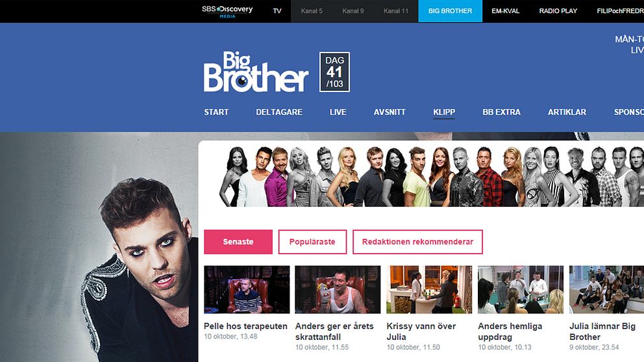Open the Krissy vann över Julia title link
The image size is (644, 362).
[x=421, y=332]
